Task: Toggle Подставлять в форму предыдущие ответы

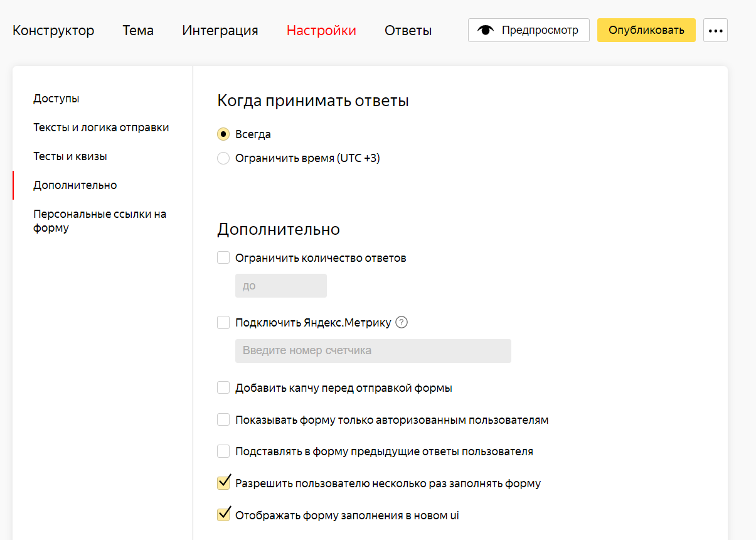Action: pos(223,451)
